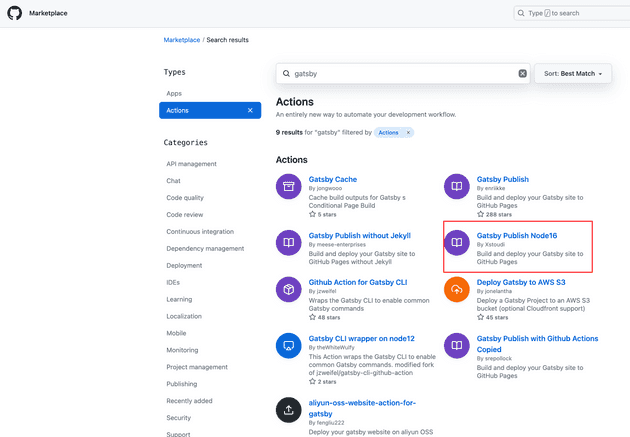This screenshot has width=630, height=437.
Task: Select the Continuous integration category
Action: pos(199,232)
